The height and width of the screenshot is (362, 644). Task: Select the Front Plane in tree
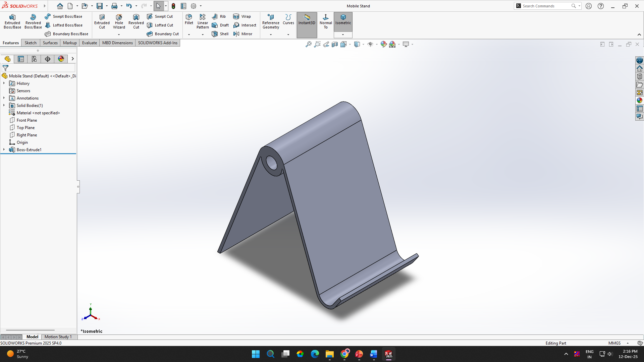23,120
